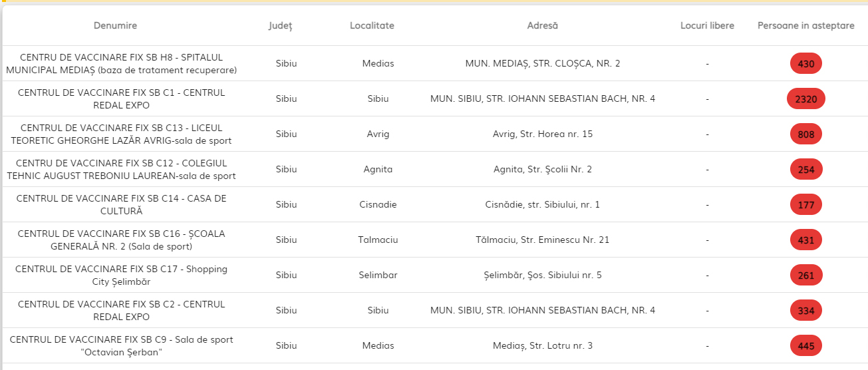This screenshot has width=868, height=370.
Task: Click the Mediaș, Str. Lotru nr. 3 address
Action: pyautogui.click(x=543, y=345)
